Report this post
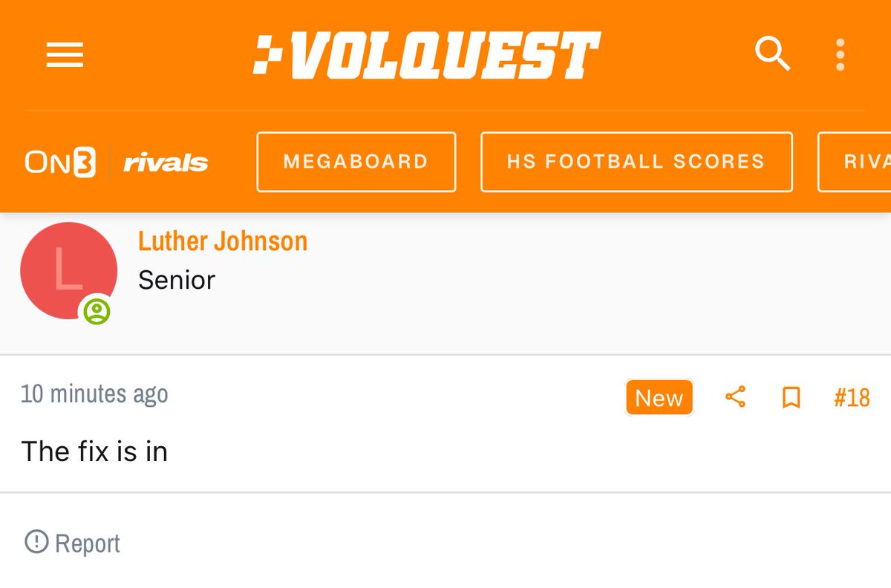The height and width of the screenshot is (588, 891). click(x=73, y=543)
